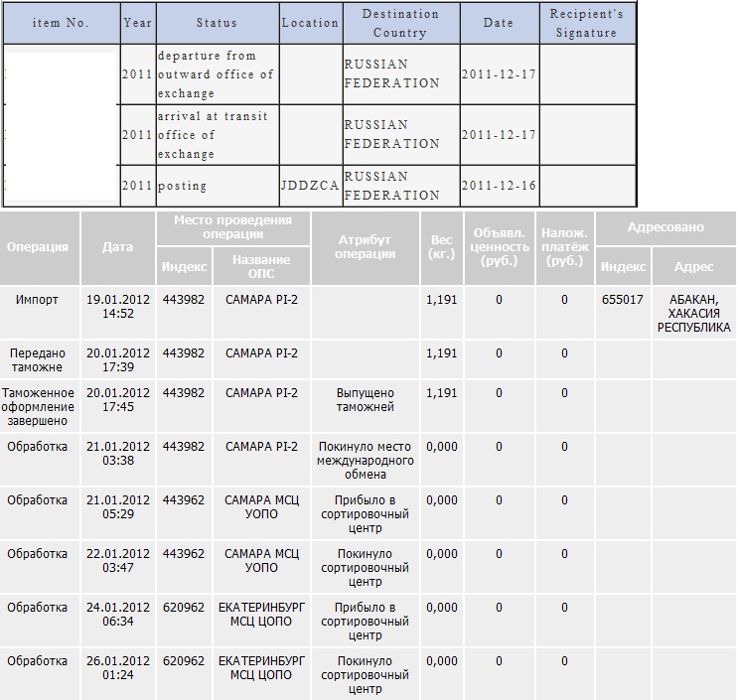
Task: Click the 'Операция' column header
Action: [40, 247]
